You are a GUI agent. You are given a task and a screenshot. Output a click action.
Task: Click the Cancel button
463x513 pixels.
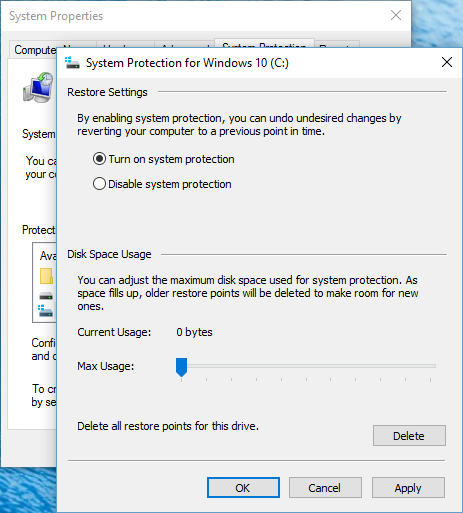325,487
